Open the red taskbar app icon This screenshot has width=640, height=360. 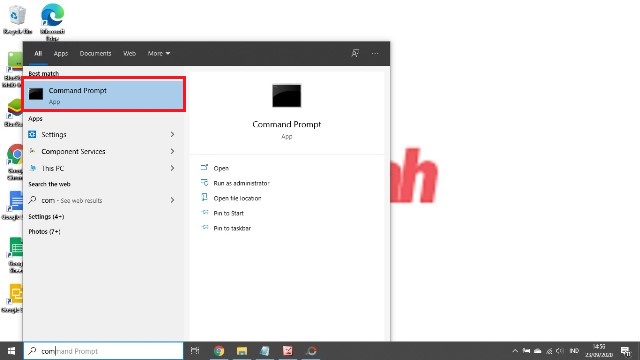pos(288,351)
